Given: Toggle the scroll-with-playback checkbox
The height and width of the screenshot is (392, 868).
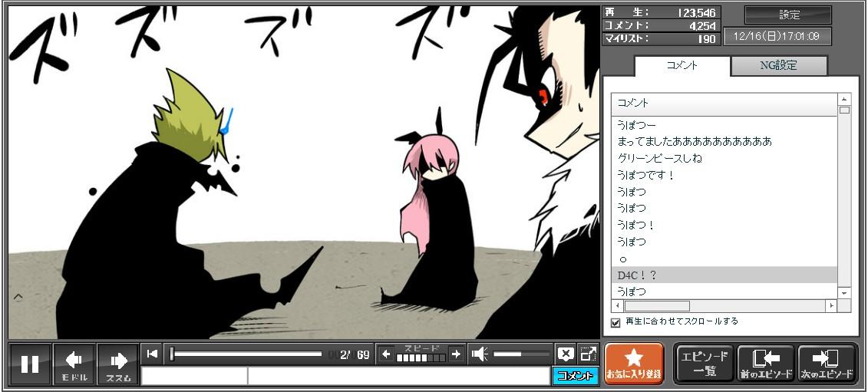Looking at the screenshot, I should (615, 322).
